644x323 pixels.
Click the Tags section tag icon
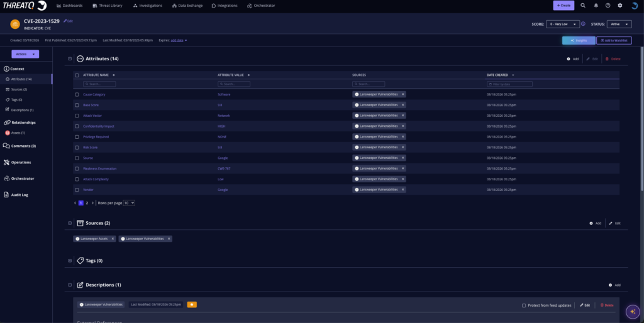(80, 261)
